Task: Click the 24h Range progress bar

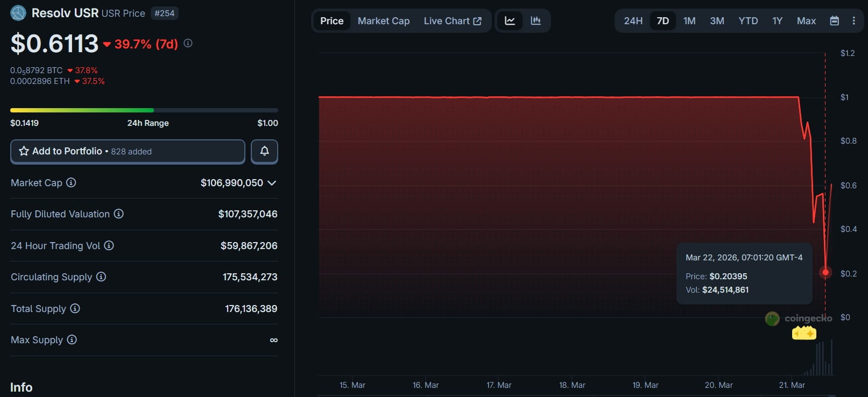Action: 144,110
